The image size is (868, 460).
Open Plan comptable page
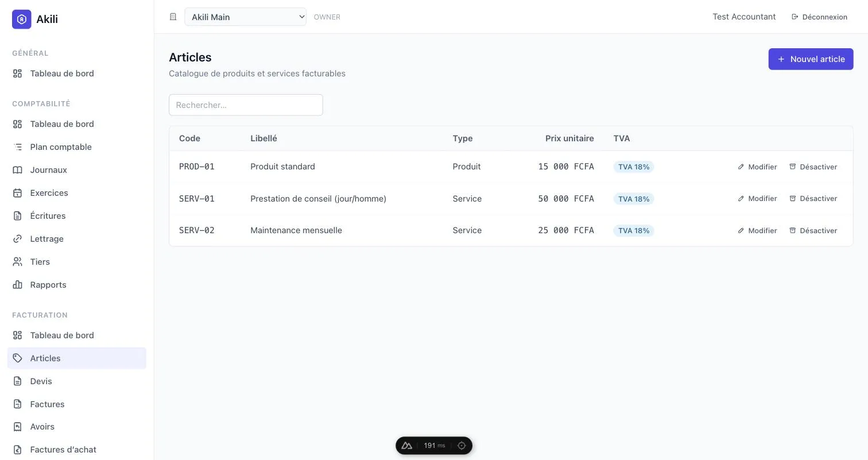pyautogui.click(x=76, y=147)
